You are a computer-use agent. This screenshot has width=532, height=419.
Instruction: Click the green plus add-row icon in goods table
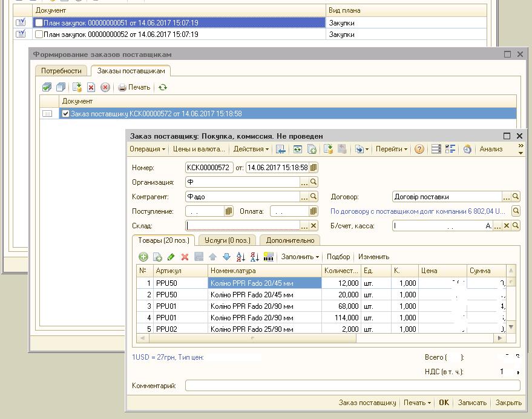click(143, 257)
